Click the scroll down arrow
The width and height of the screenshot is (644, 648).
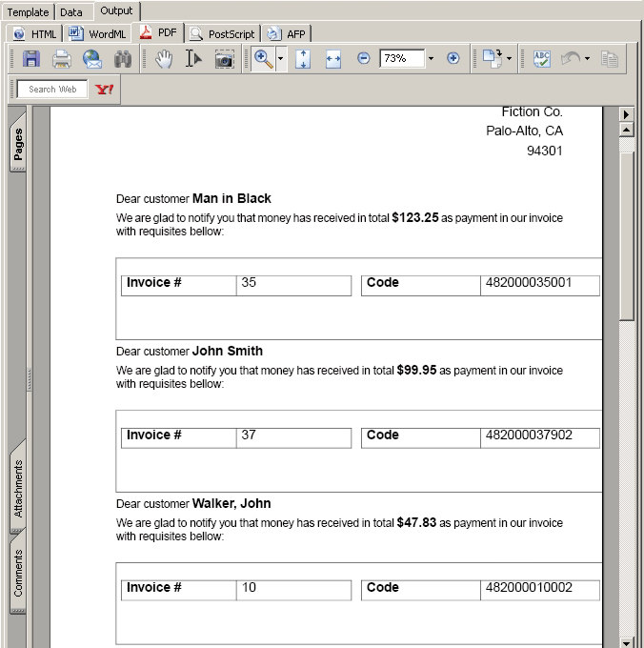tap(626, 643)
